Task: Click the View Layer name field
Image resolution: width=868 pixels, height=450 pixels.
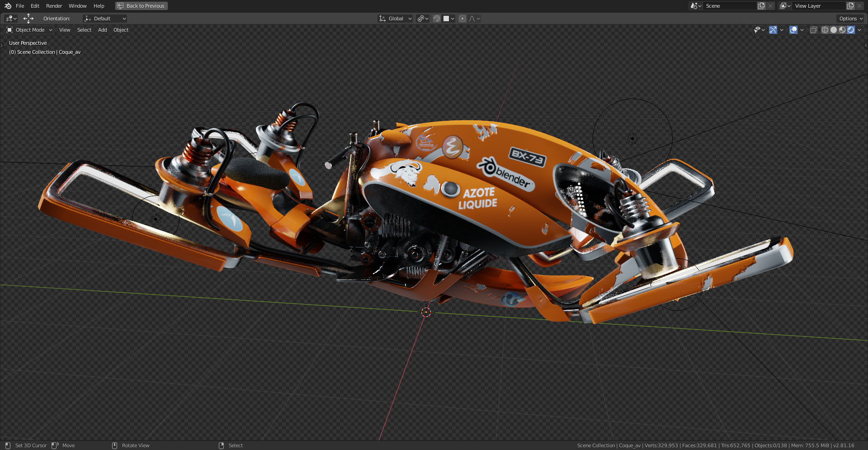Action: [x=819, y=6]
